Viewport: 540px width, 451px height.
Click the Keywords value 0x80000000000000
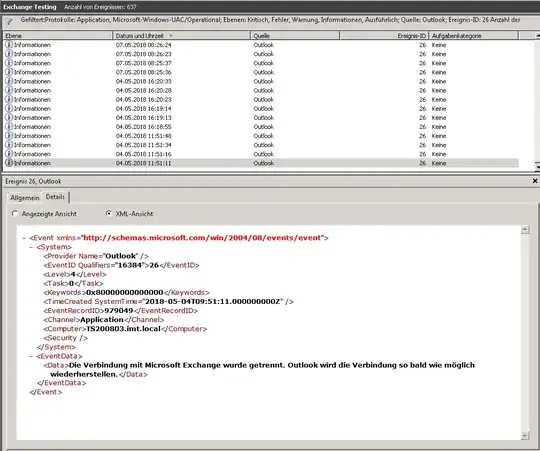[124, 292]
